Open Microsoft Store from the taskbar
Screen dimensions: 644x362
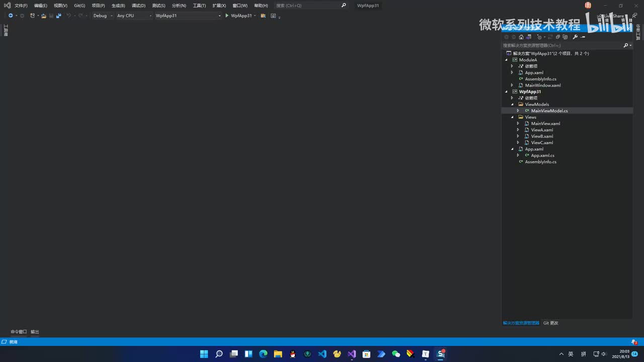pos(366,354)
